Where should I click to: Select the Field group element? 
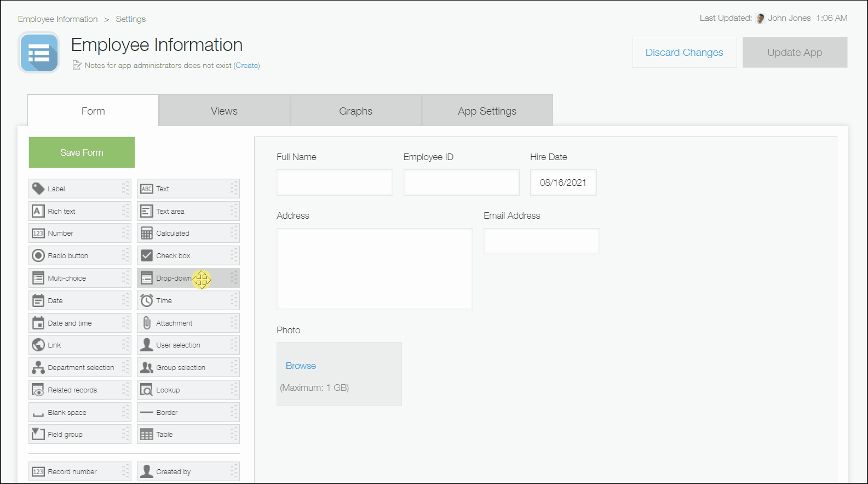tap(79, 435)
